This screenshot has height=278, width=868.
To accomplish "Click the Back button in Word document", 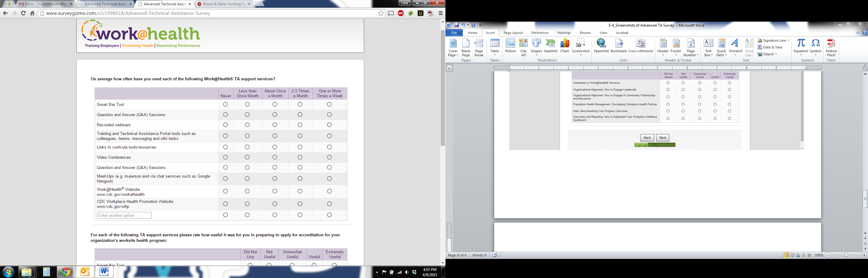I will click(647, 138).
